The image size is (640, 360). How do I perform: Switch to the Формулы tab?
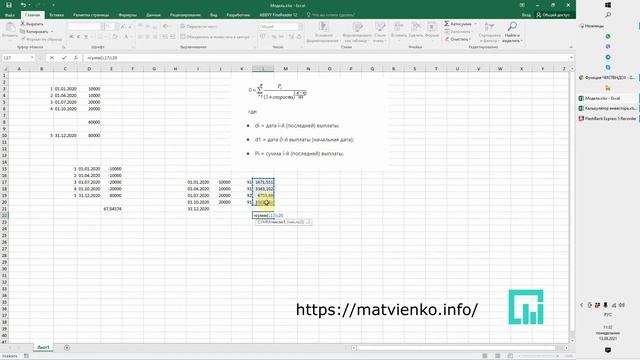(128, 15)
